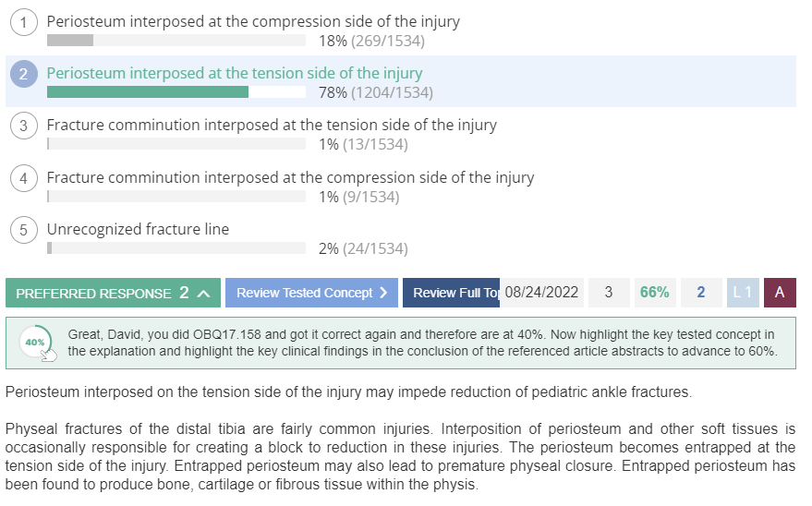Click the 08/24/2022 date field
This screenshot has height=506, width=812.
click(541, 293)
